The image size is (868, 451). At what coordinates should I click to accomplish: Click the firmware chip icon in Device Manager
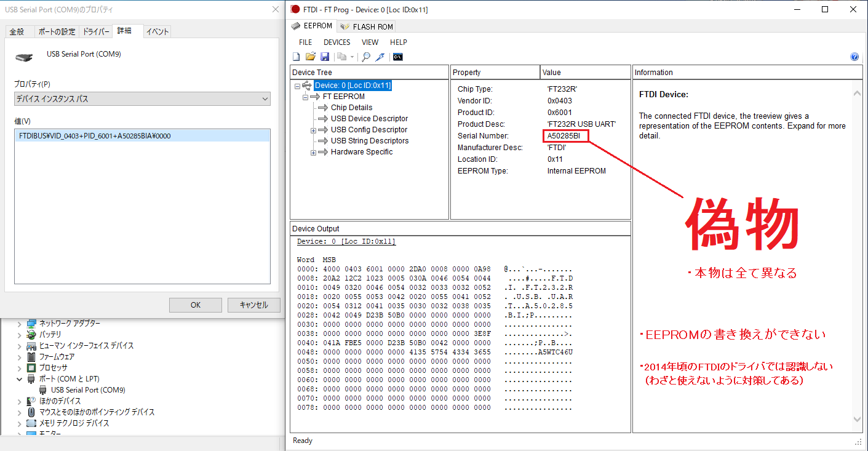tap(31, 357)
